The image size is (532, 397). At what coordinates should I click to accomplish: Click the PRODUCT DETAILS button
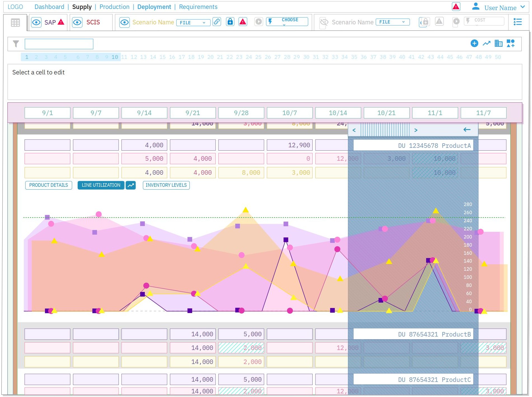[x=48, y=185]
